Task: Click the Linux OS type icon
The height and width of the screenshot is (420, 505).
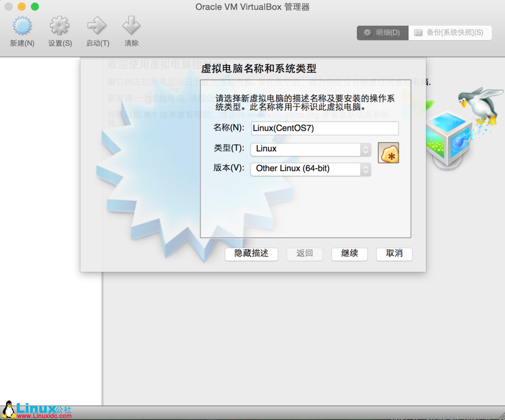Action: point(389,153)
